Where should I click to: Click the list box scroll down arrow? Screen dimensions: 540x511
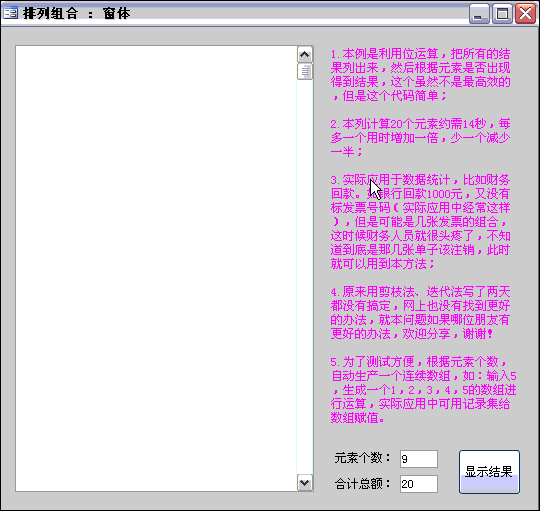coord(305,482)
